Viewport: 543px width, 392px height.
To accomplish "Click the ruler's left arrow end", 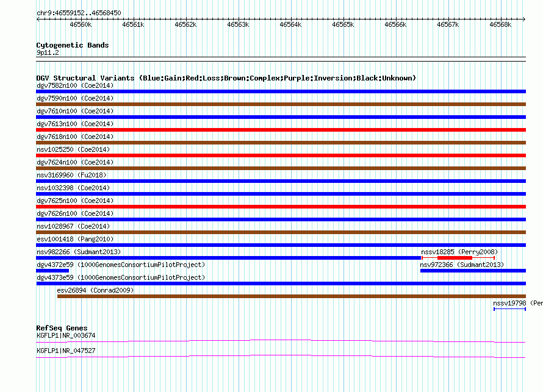I will 38,19.
